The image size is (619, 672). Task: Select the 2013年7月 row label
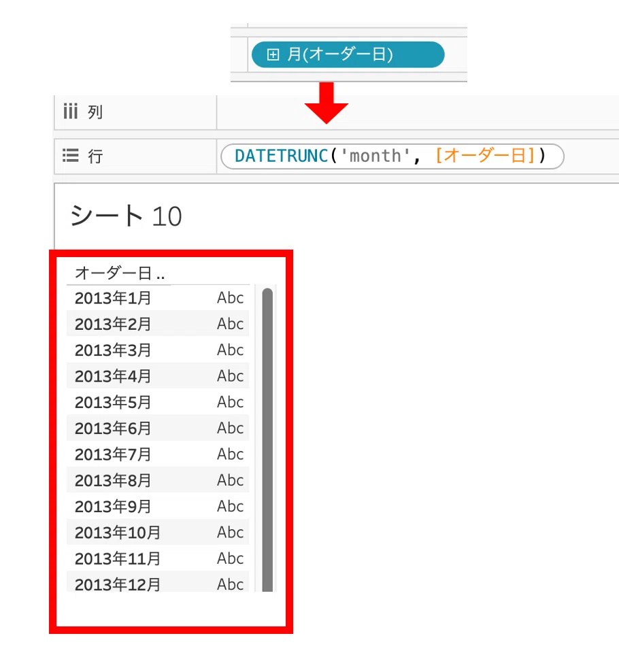113,454
